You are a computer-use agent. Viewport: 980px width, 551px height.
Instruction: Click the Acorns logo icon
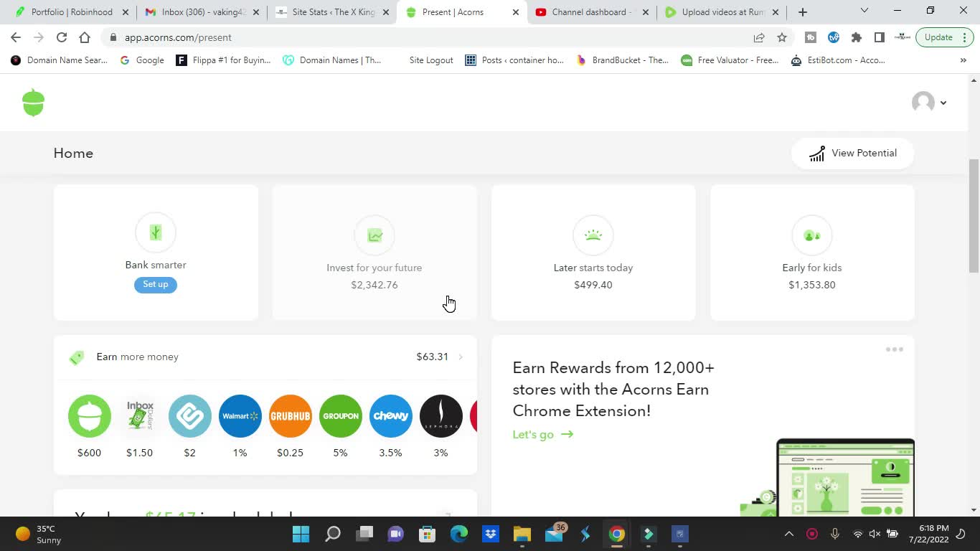point(34,103)
